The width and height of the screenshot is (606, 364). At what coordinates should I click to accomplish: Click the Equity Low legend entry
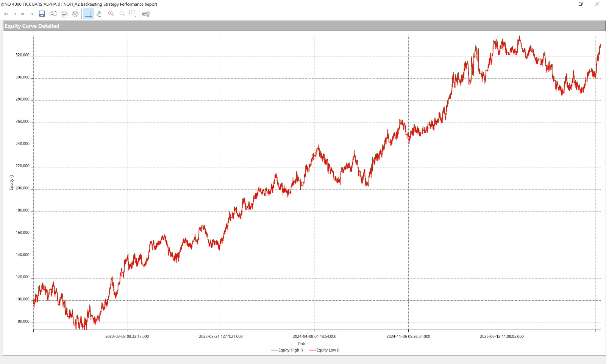324,350
